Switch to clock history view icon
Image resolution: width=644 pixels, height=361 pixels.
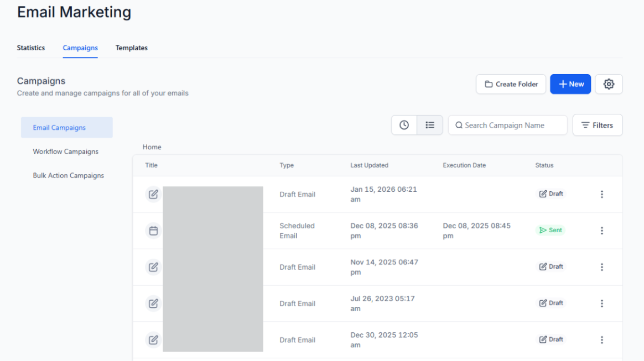pyautogui.click(x=404, y=125)
